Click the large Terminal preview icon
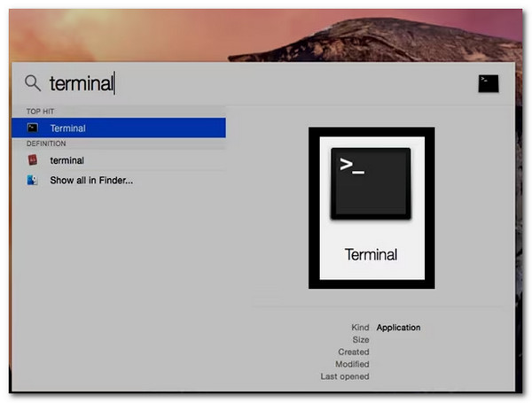532x403 pixels. (371, 183)
